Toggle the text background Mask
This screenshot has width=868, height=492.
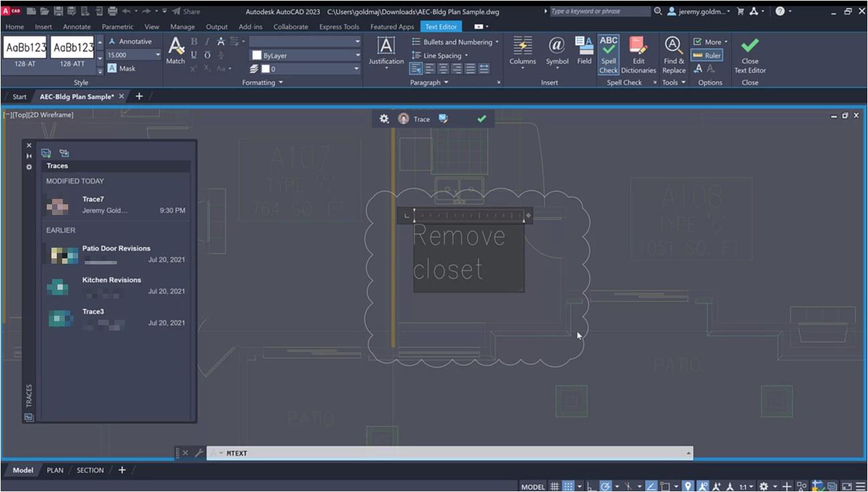122,68
